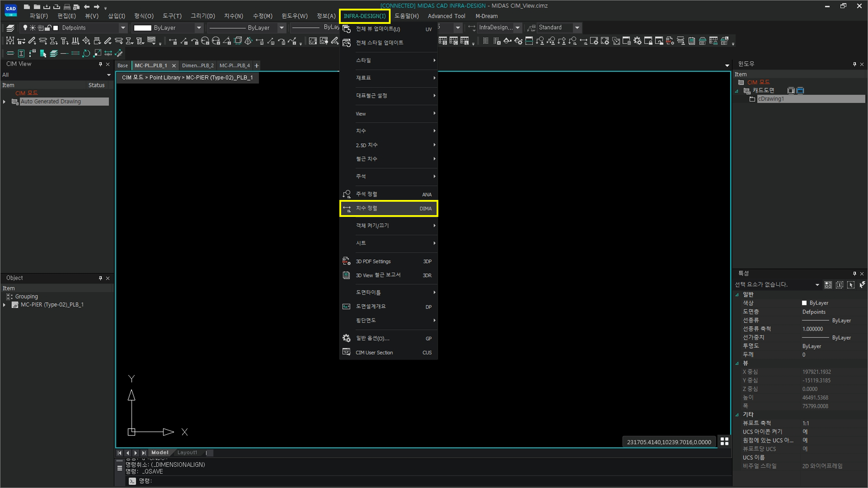This screenshot has height=488, width=868.
Task: Toggle pin on Object panel
Action: pyautogui.click(x=100, y=278)
